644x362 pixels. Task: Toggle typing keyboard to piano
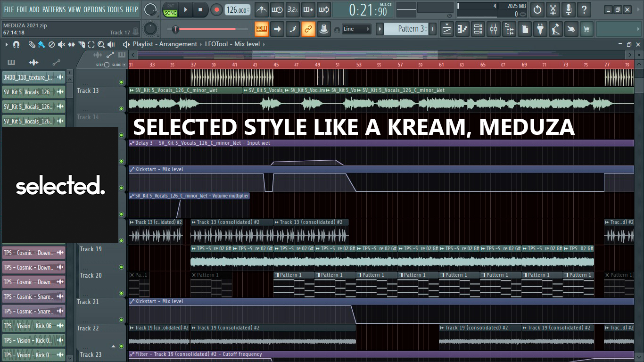[262, 29]
